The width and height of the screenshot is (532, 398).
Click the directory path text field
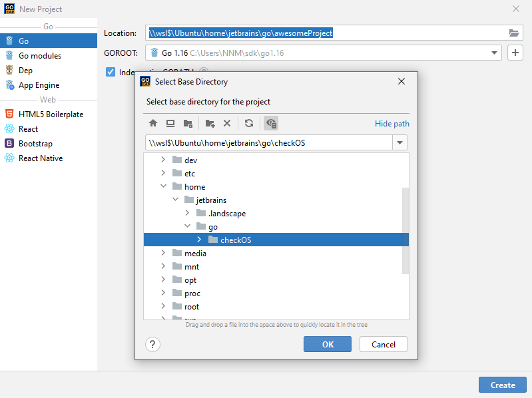[x=269, y=142]
